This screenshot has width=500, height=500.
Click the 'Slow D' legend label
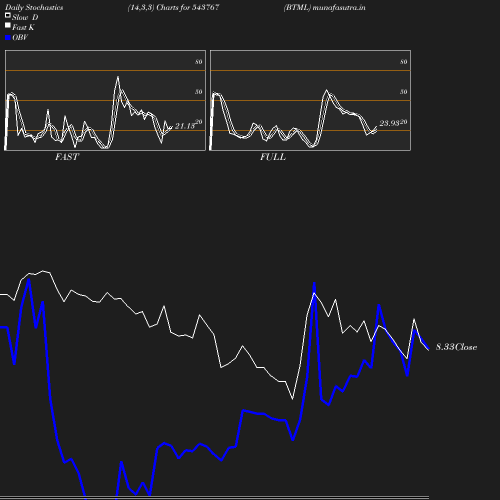tap(25, 17)
